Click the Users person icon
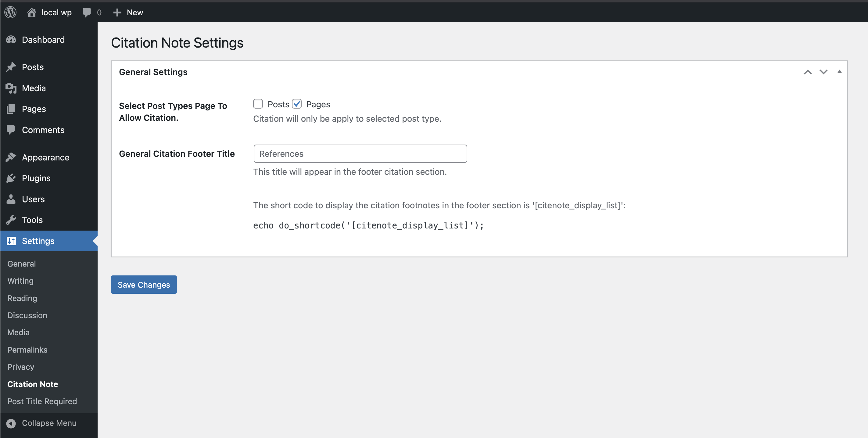Viewport: 868px width, 438px height. pyautogui.click(x=11, y=199)
